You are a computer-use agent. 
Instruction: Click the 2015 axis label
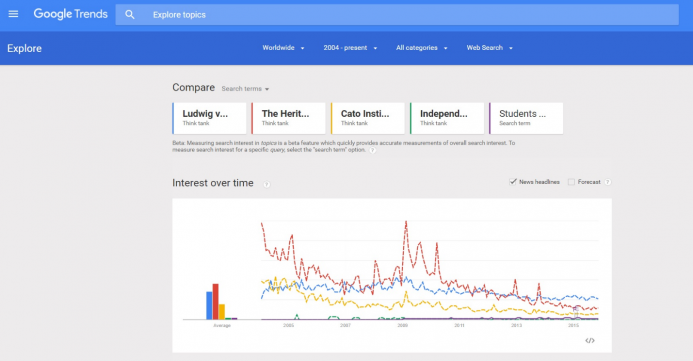(x=573, y=325)
